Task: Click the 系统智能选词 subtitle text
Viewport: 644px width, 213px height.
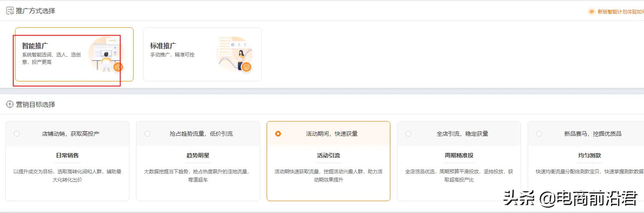Action: 51,58
